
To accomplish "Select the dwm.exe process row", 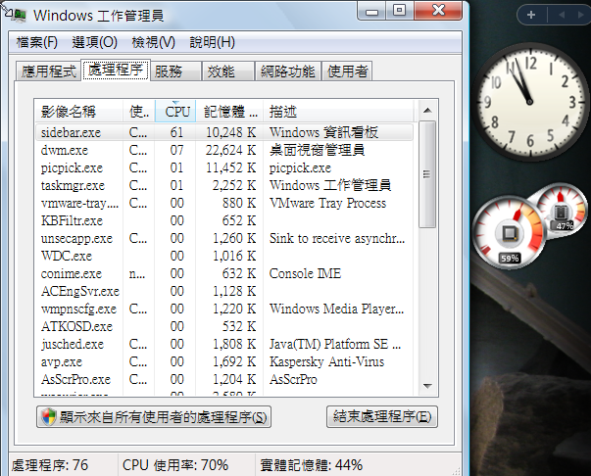I will point(224,150).
